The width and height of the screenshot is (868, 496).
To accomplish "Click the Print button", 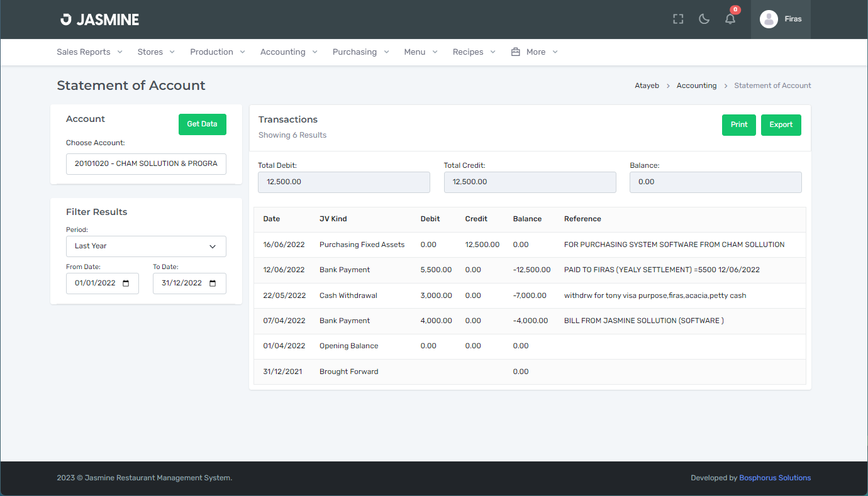I will (738, 124).
